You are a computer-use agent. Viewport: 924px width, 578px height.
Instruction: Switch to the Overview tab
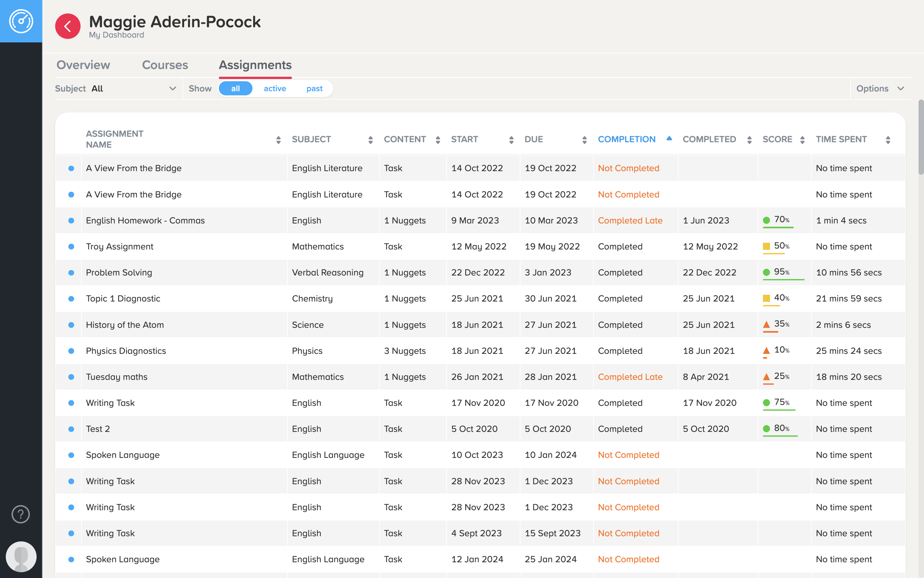pos(83,65)
